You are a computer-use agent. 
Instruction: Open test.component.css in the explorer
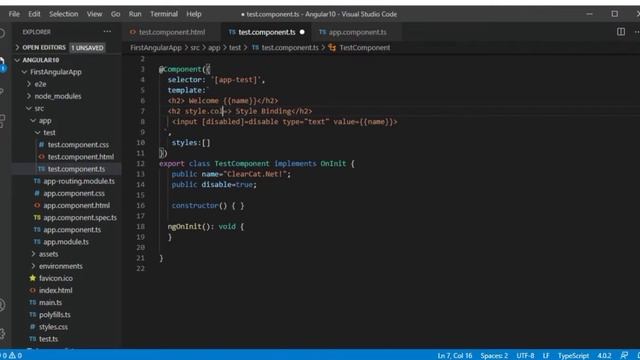(78, 145)
